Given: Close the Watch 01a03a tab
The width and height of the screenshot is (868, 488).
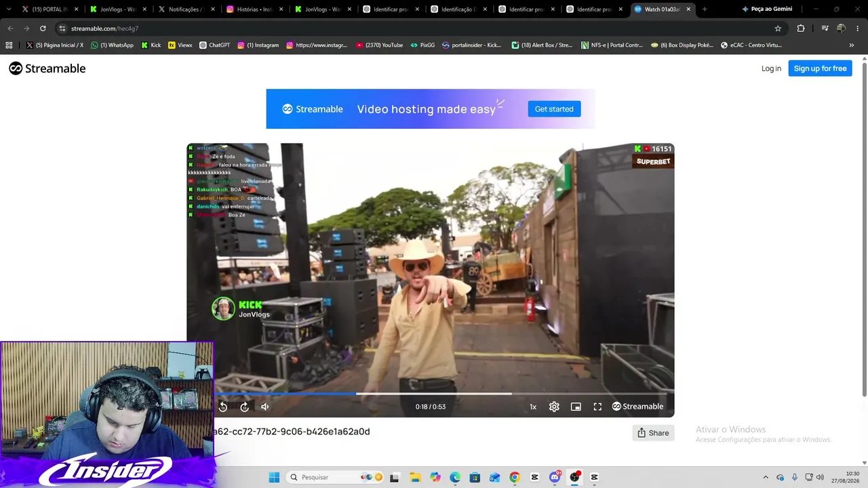Looking at the screenshot, I should (x=688, y=9).
